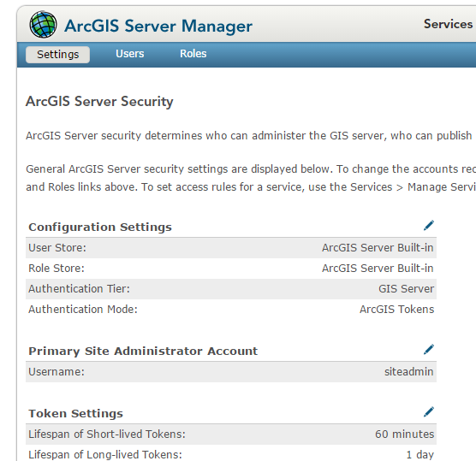476x461 pixels.
Task: Click the ArcGIS globe logo icon
Action: [43, 24]
